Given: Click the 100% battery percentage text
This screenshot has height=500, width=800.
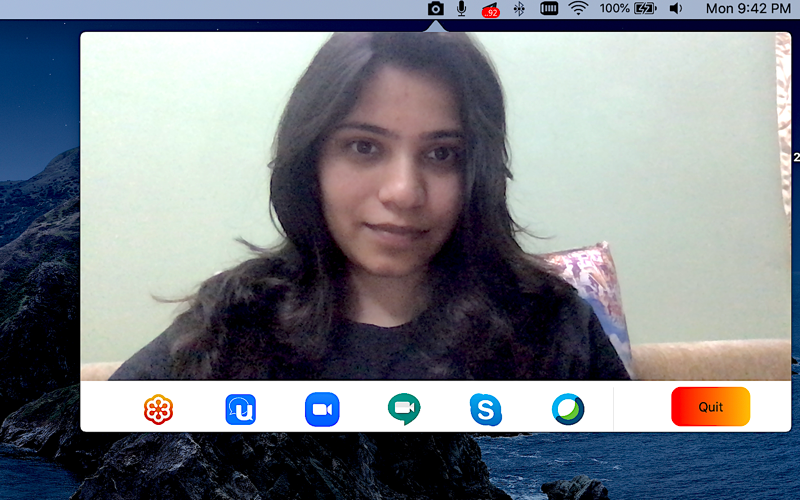Looking at the screenshot, I should coord(614,9).
